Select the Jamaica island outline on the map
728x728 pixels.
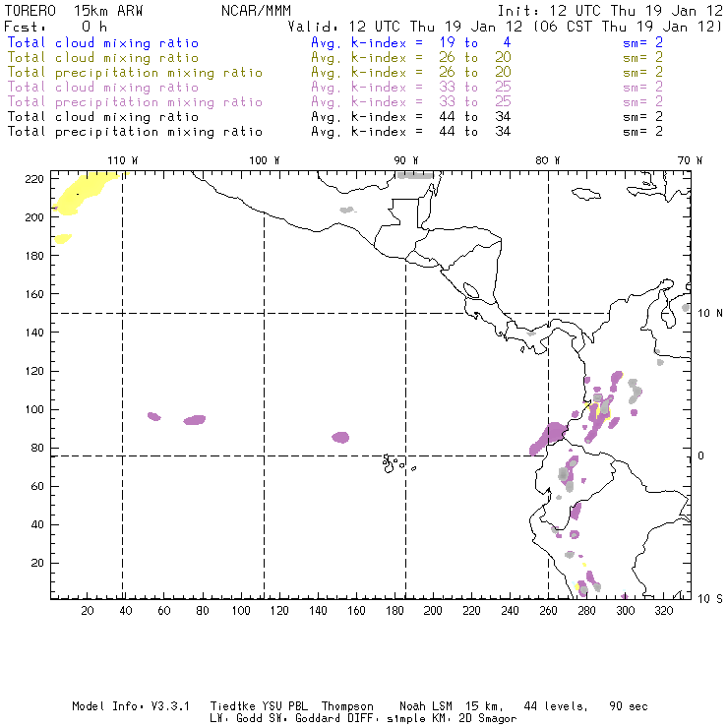586,193
